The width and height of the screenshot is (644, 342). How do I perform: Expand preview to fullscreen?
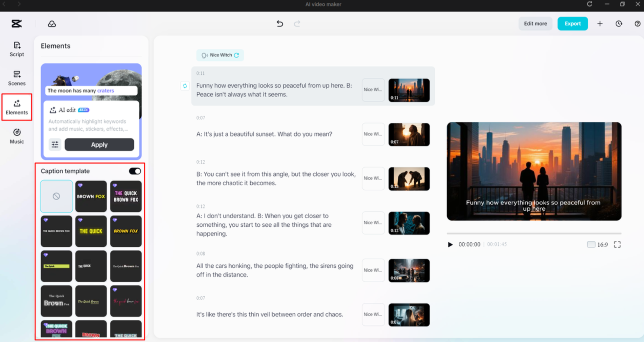(617, 244)
